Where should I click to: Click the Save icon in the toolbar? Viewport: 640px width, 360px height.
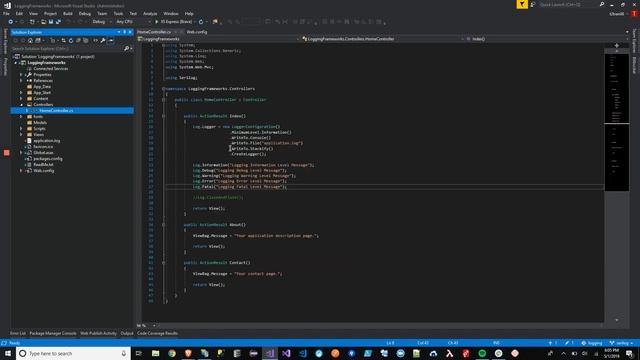click(x=51, y=22)
